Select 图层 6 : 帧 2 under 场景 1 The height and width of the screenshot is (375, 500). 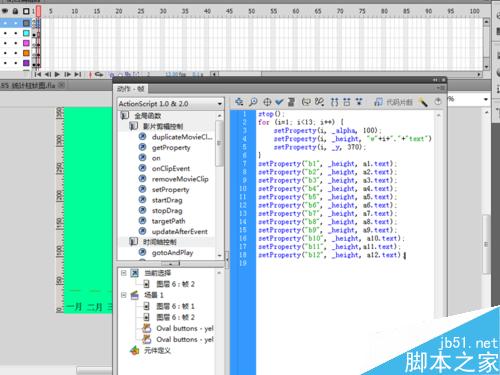pos(175,317)
